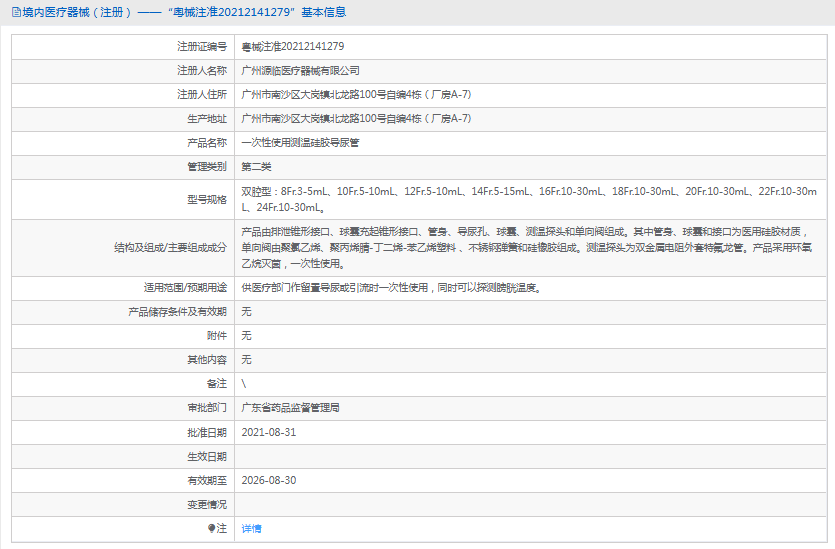This screenshot has width=835, height=549.
Task: Click the bulb icon beside 注 label
Action: 211,528
